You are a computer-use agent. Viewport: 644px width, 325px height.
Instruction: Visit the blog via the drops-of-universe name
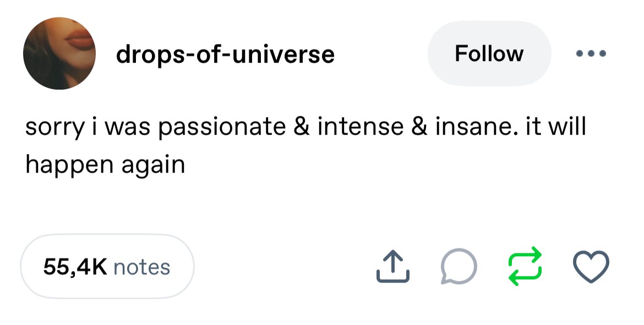click(x=225, y=54)
